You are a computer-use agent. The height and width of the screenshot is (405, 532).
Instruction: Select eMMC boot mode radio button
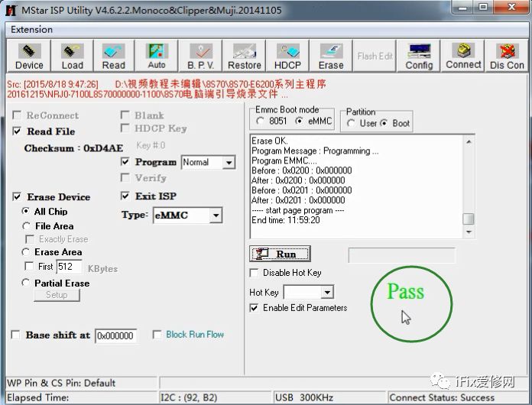pyautogui.click(x=300, y=121)
